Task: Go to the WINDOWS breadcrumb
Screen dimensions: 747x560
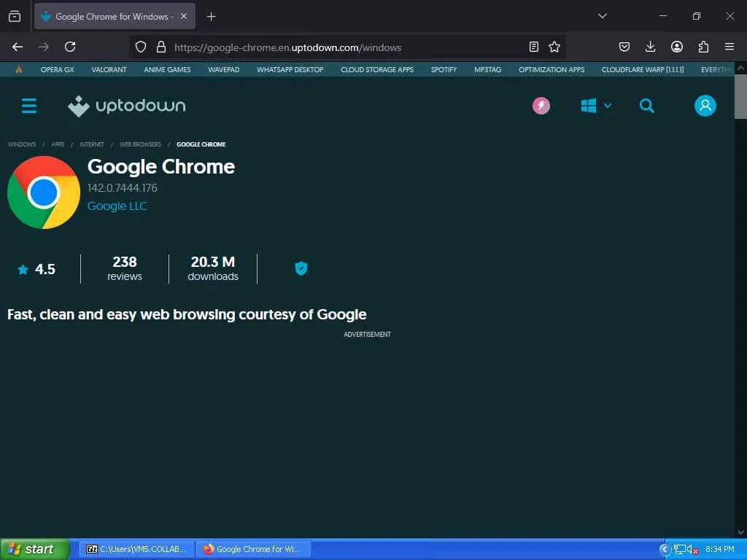Action: click(x=22, y=144)
